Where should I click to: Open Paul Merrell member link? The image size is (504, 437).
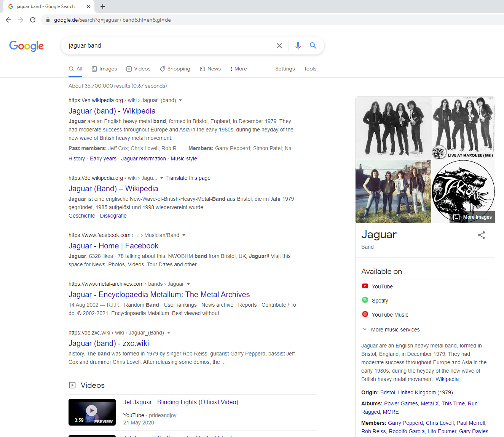(x=471, y=423)
